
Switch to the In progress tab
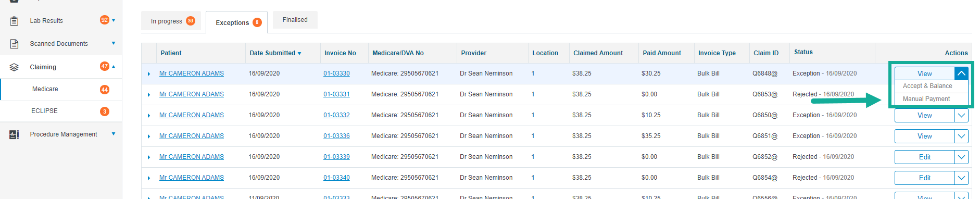click(x=171, y=21)
